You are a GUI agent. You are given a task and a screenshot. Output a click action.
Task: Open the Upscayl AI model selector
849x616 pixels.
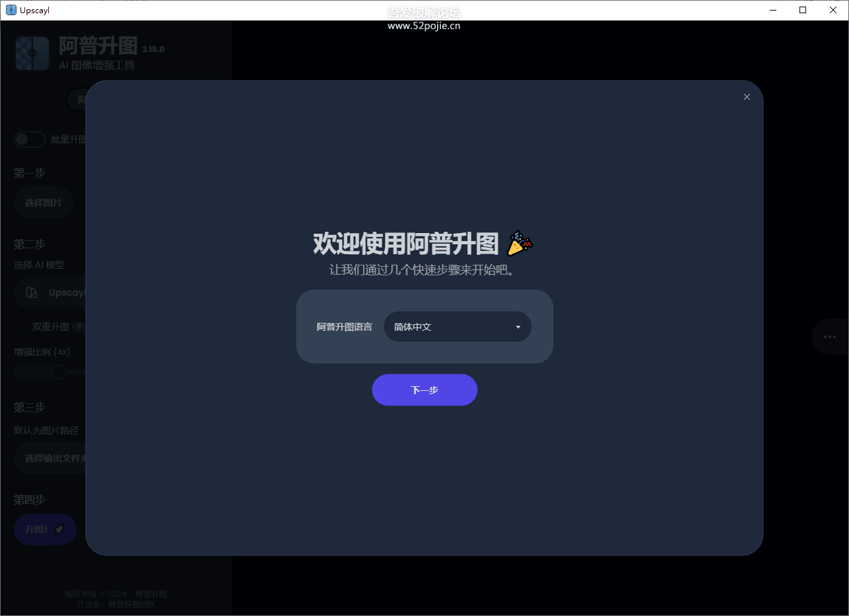[50, 292]
